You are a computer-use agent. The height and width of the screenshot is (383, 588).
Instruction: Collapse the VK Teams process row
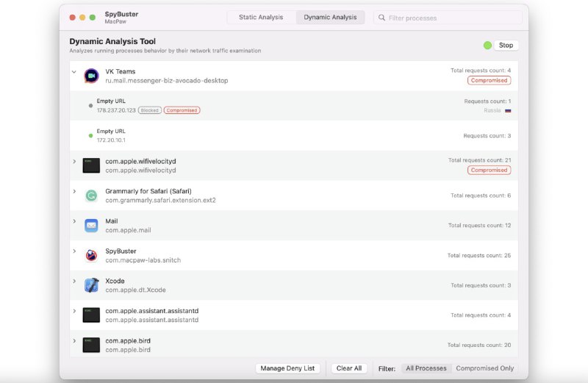pyautogui.click(x=74, y=72)
